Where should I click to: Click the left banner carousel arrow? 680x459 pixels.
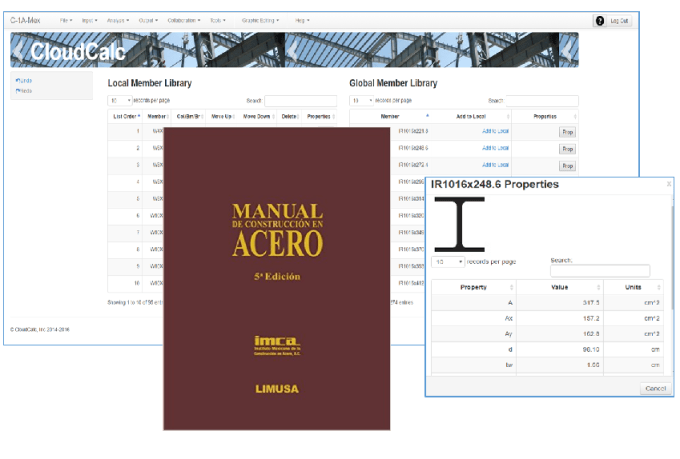17,50
